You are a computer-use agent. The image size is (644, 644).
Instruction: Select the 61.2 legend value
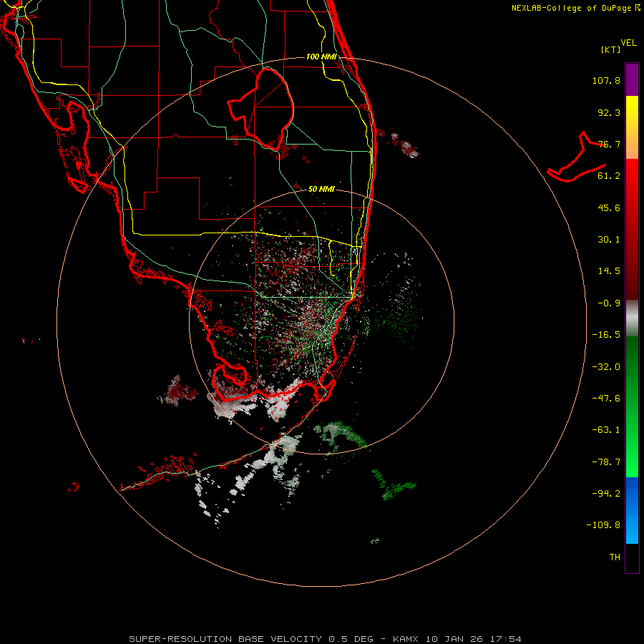pos(609,176)
